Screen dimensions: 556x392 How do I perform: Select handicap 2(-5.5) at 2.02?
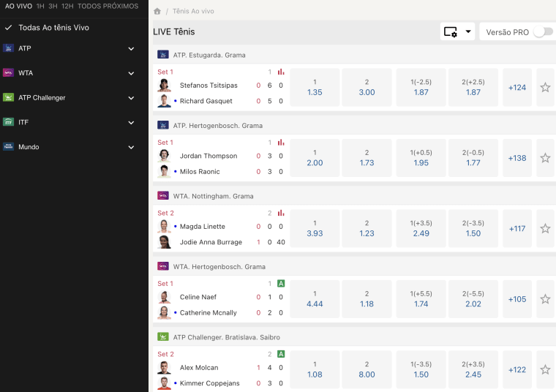[473, 299]
